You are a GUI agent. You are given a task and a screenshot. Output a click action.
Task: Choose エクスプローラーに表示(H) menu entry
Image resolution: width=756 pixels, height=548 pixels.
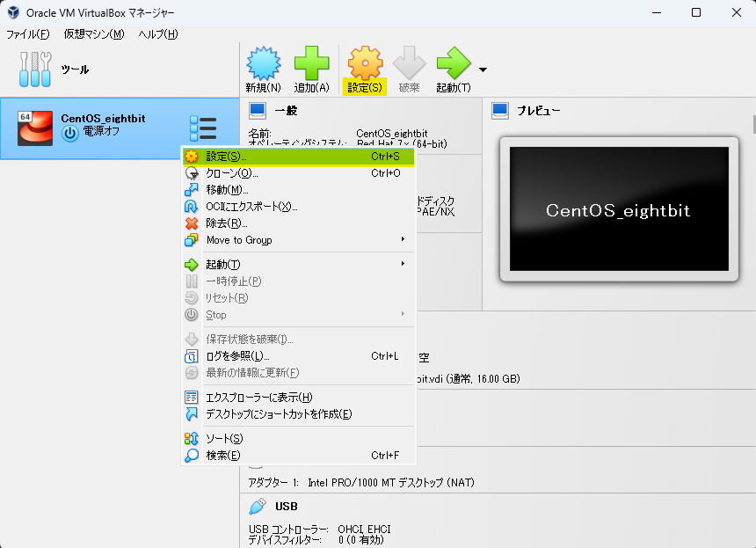(x=299, y=398)
